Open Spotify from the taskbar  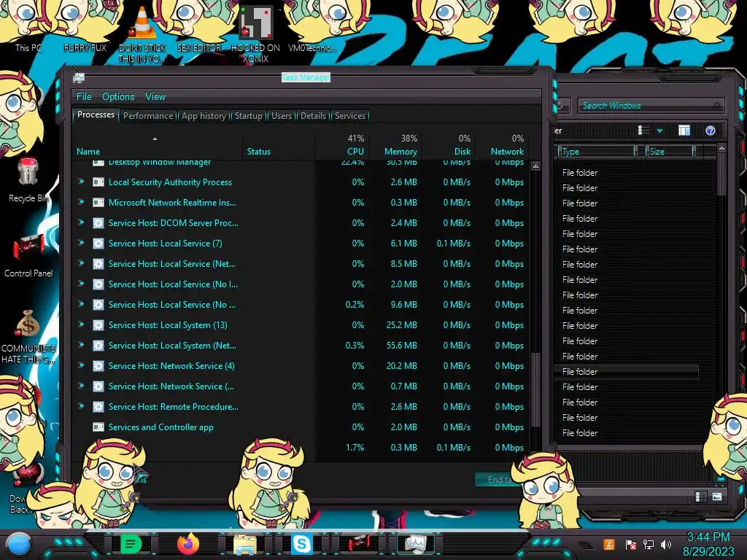point(131,544)
